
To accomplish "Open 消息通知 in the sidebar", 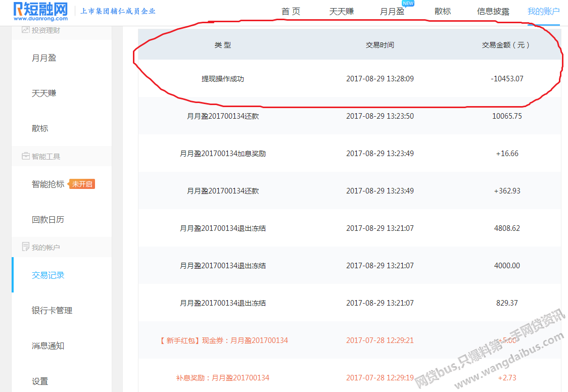I will point(48,346).
